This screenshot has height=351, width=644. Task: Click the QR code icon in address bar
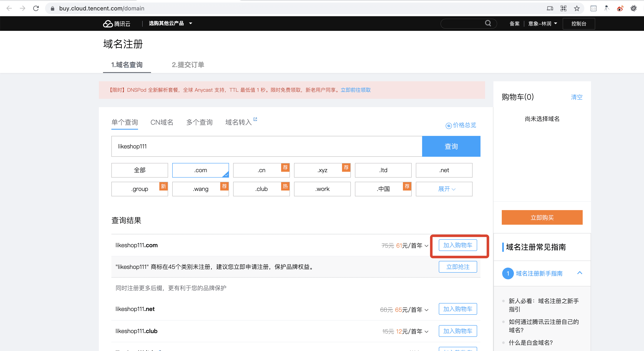coord(563,8)
